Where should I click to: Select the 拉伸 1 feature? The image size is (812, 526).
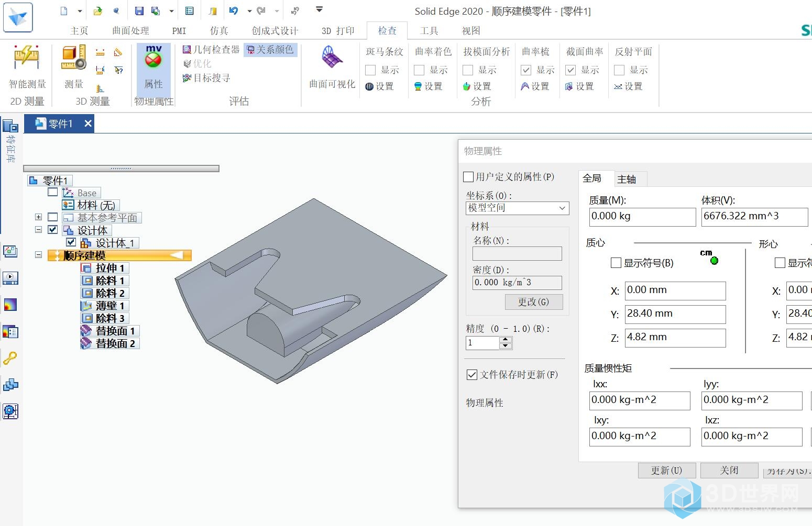click(x=104, y=268)
